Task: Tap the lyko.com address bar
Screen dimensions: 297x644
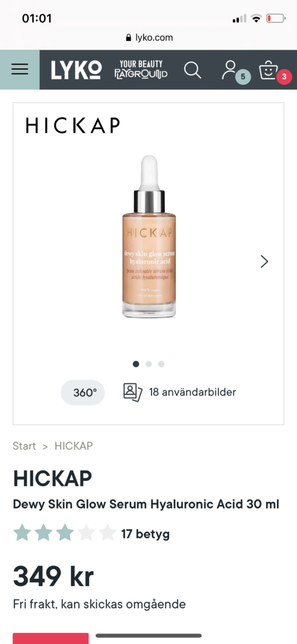Action: [x=149, y=38]
